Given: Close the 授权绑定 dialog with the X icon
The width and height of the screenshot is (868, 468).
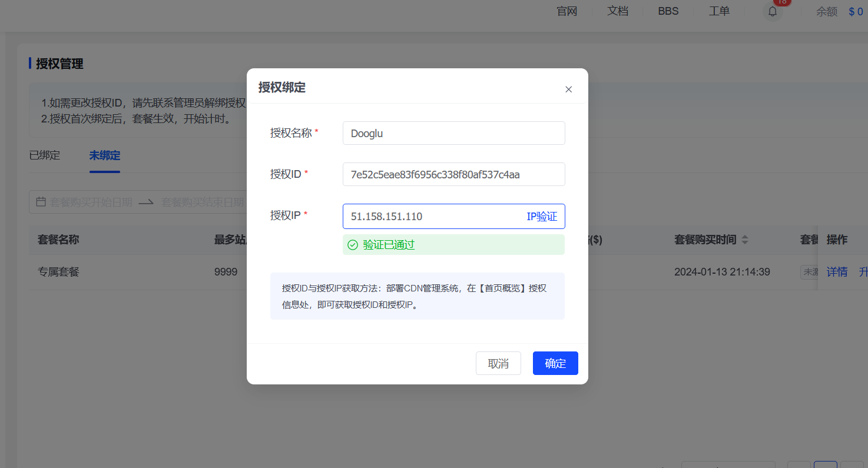Looking at the screenshot, I should pyautogui.click(x=568, y=89).
